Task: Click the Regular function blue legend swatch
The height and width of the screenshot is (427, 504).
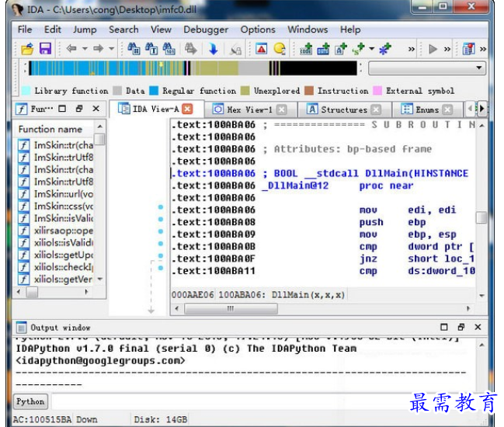Action: [154, 91]
